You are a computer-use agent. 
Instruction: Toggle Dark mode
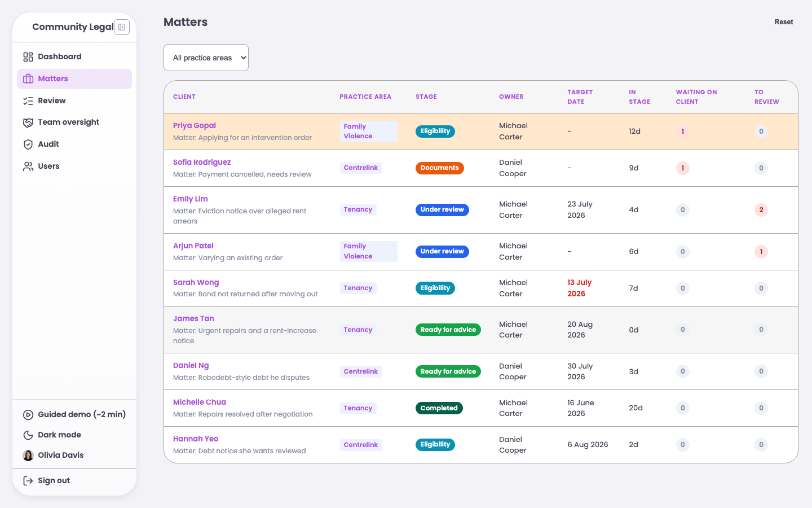[x=74, y=435]
